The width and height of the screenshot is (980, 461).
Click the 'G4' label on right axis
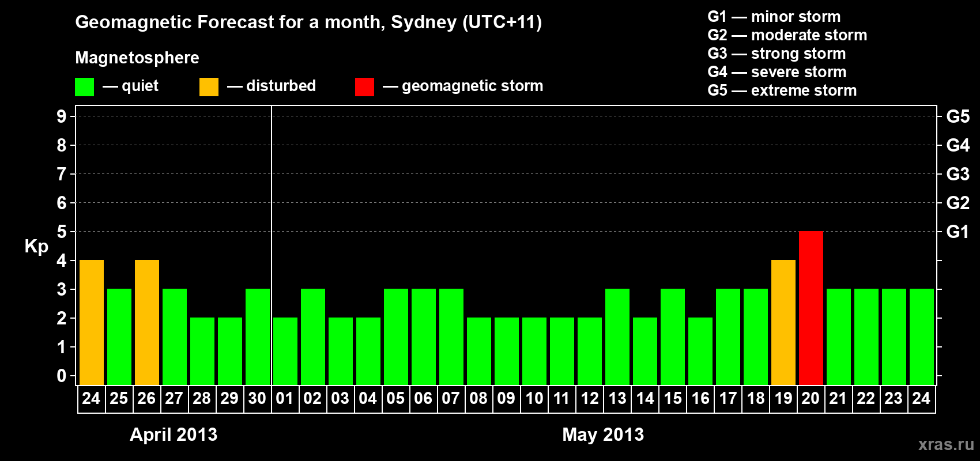click(958, 145)
